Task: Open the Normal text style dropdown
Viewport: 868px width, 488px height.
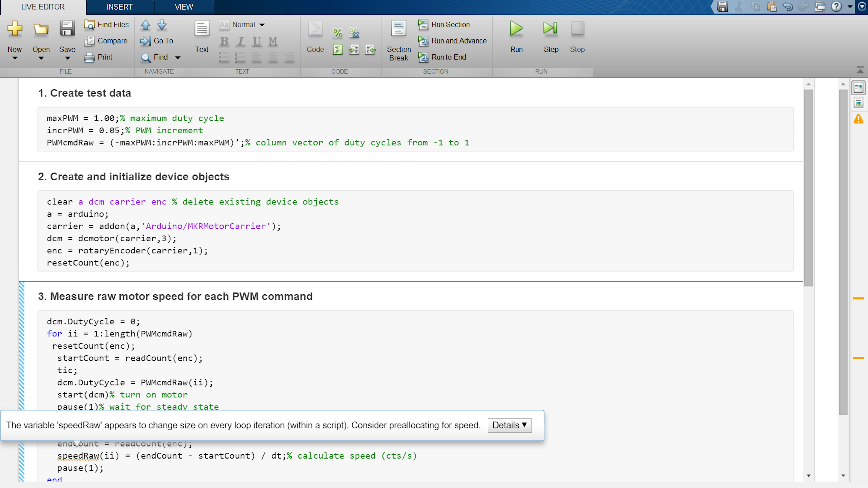Action: pyautogui.click(x=242, y=25)
